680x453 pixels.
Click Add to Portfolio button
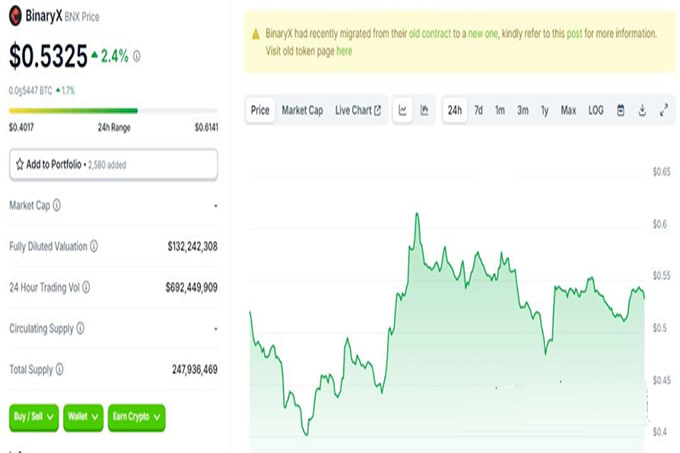click(x=113, y=164)
